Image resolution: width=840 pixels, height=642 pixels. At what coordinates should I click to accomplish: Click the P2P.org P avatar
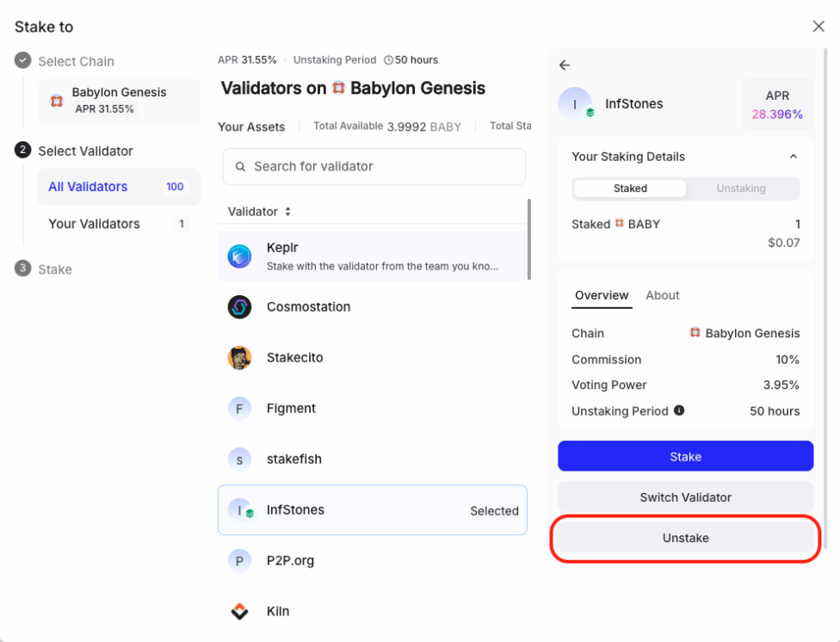click(239, 560)
